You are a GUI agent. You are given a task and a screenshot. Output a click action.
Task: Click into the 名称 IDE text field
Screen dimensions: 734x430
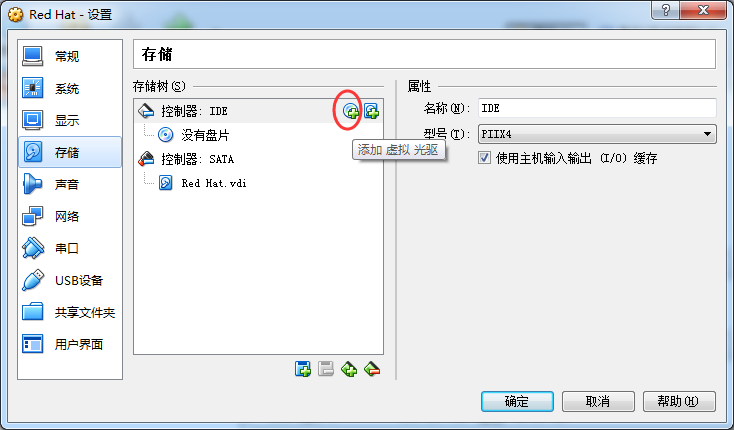pos(597,108)
